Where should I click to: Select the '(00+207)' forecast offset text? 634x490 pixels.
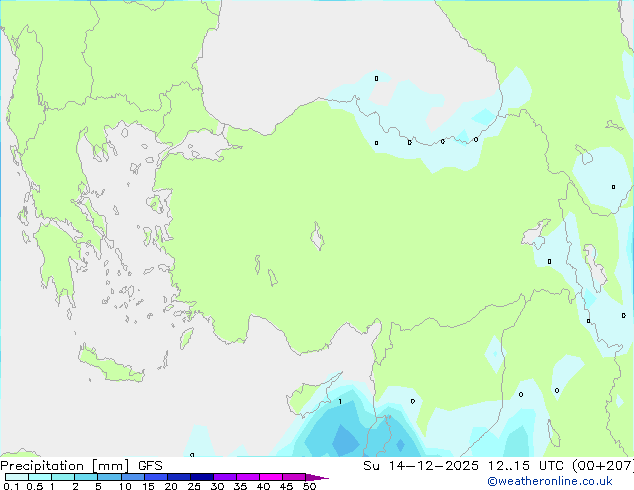(x=602, y=466)
